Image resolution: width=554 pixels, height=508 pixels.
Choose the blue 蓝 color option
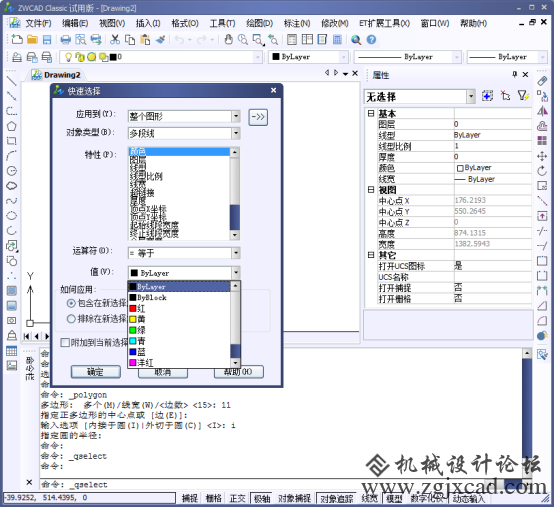click(x=179, y=352)
